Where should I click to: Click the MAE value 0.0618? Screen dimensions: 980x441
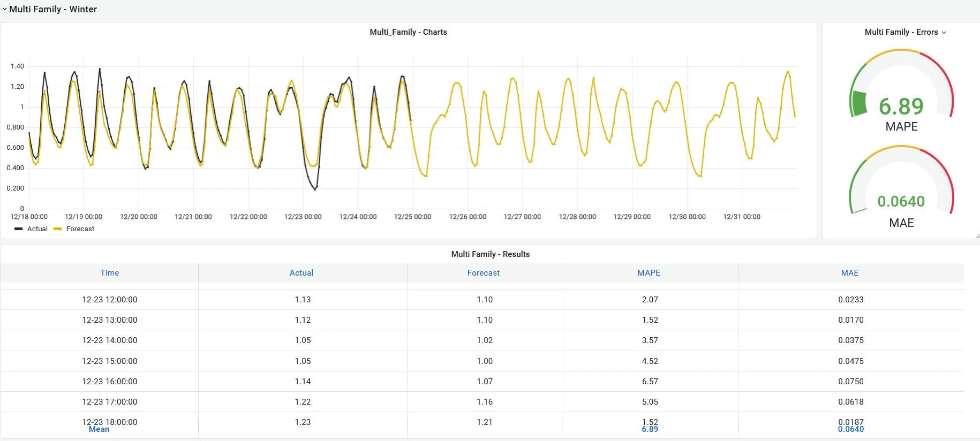851,402
